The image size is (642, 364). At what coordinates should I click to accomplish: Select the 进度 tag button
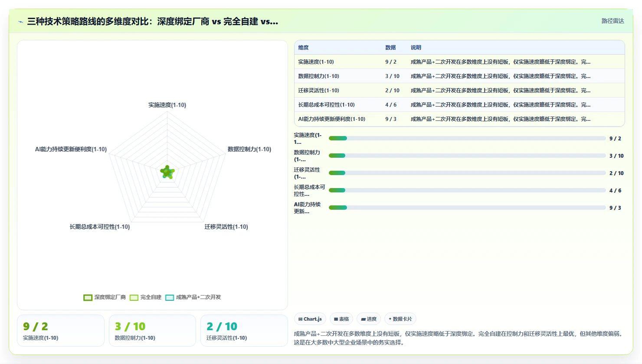click(x=369, y=319)
